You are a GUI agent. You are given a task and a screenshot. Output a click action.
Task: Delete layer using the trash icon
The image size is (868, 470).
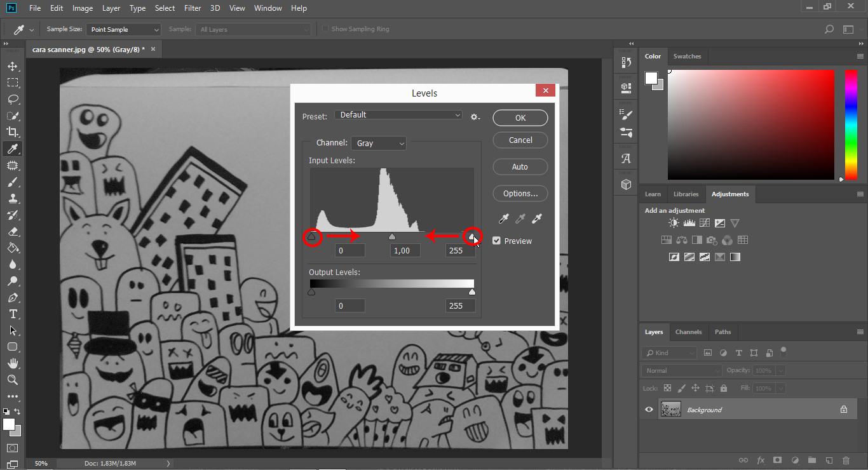point(846,460)
